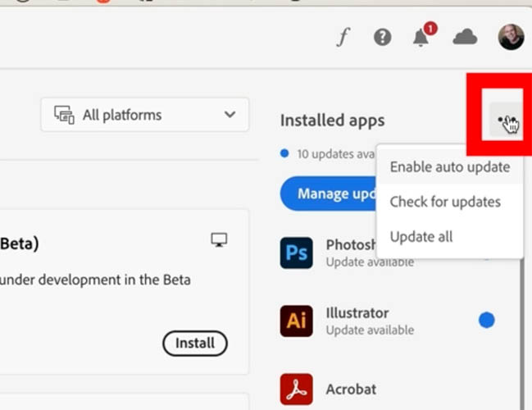
Task: Open the user profile avatar
Action: 511,37
